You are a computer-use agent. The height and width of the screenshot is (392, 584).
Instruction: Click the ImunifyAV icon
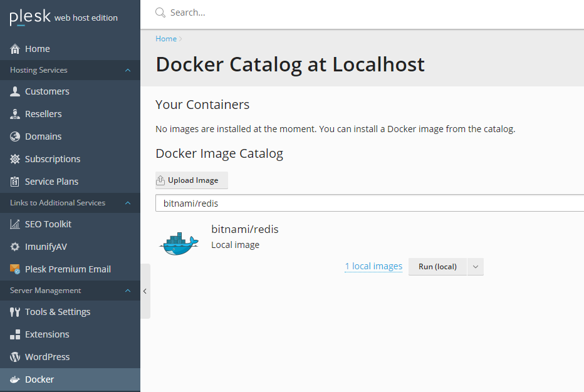point(15,247)
